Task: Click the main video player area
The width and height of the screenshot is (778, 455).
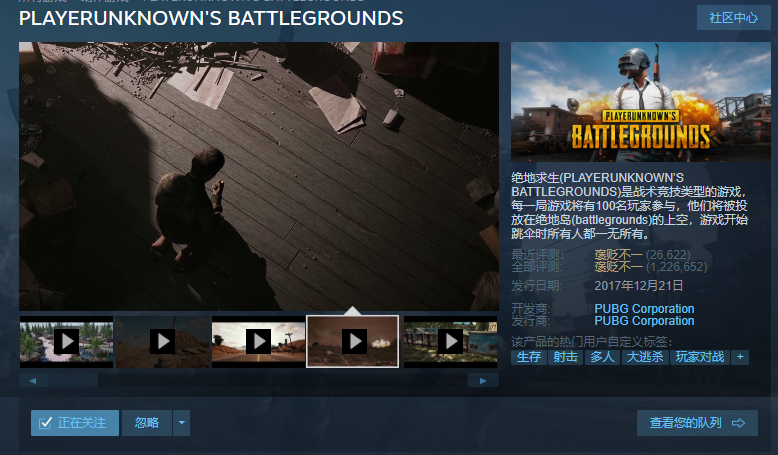Action: point(259,177)
